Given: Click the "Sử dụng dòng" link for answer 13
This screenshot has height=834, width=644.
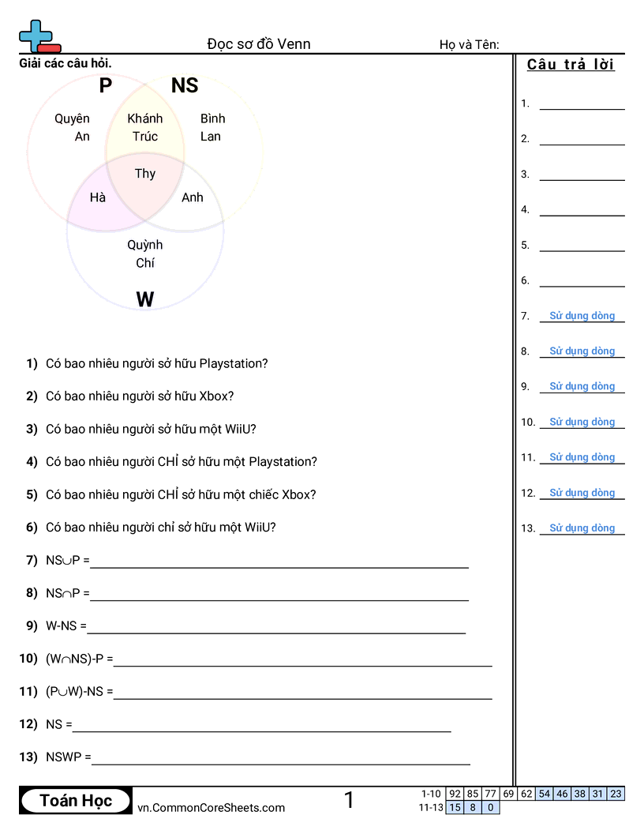Looking at the screenshot, I should click(582, 528).
